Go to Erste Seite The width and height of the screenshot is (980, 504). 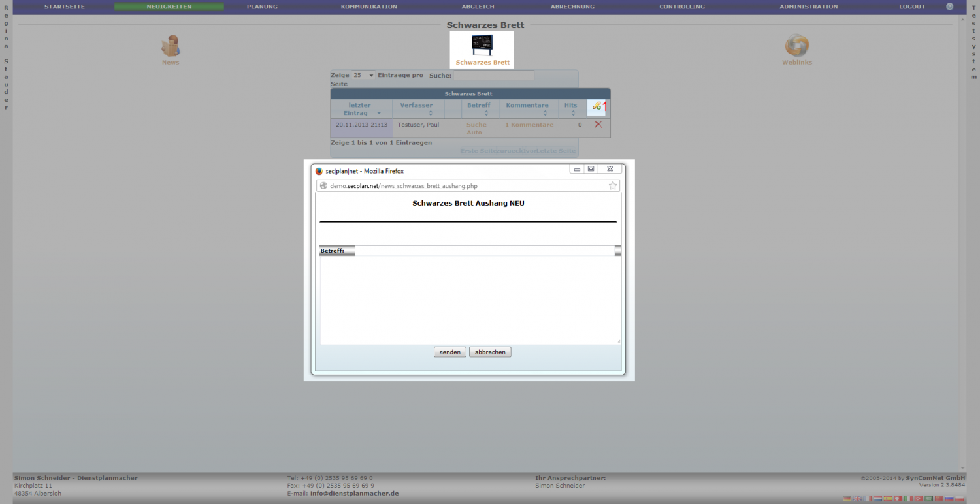(x=478, y=151)
